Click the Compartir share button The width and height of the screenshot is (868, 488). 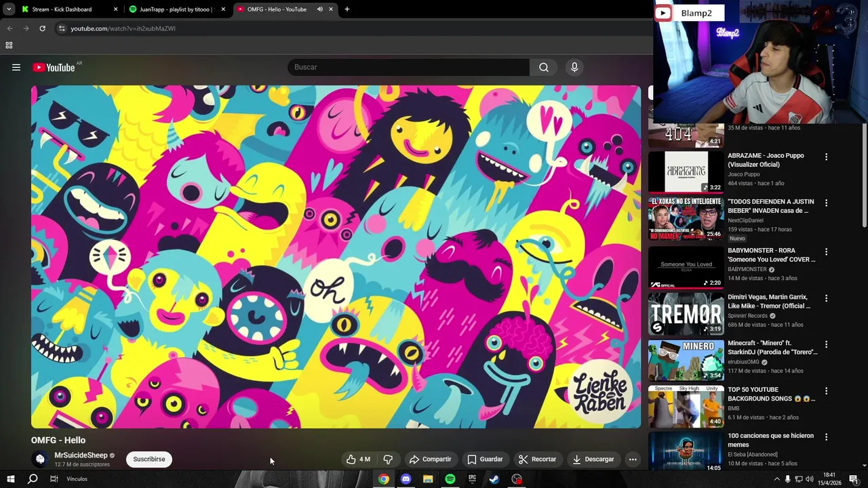point(430,459)
